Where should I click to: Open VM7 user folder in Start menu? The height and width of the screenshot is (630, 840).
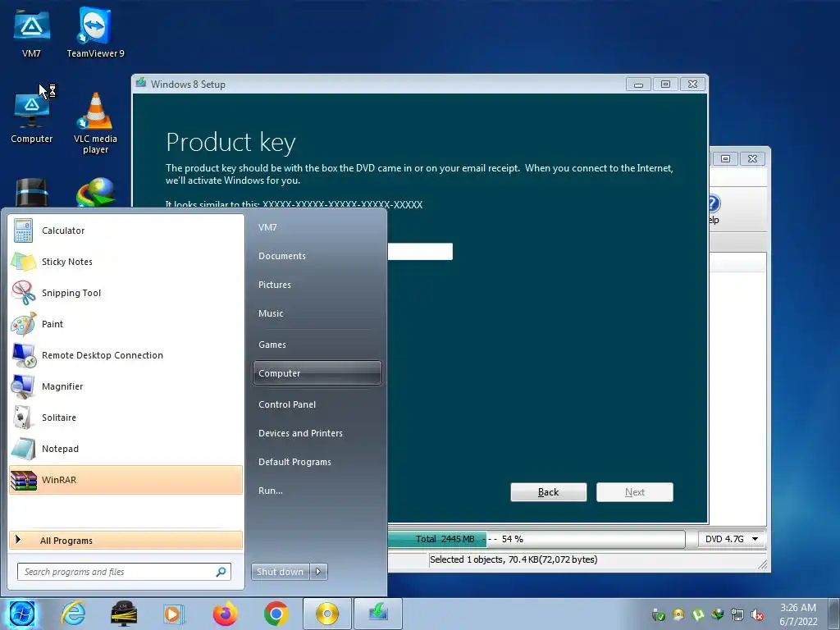(317, 227)
